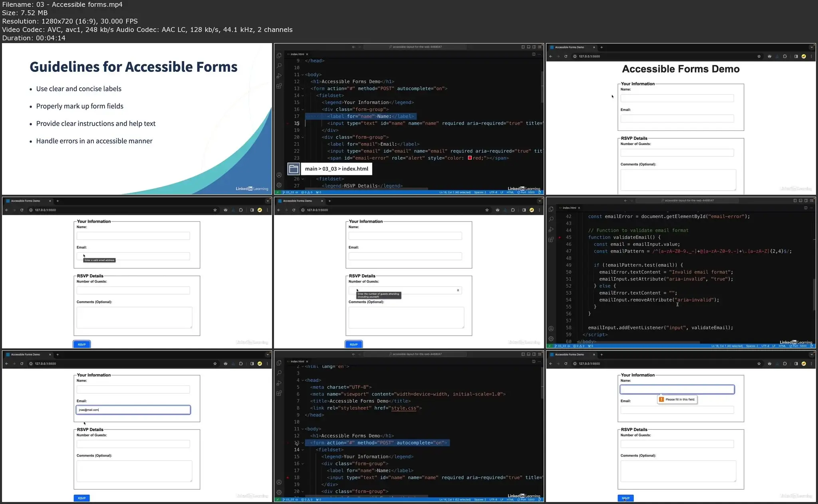Click Search icon beside validateEmail code
Image resolution: width=818 pixels, height=504 pixels.
tap(551, 219)
